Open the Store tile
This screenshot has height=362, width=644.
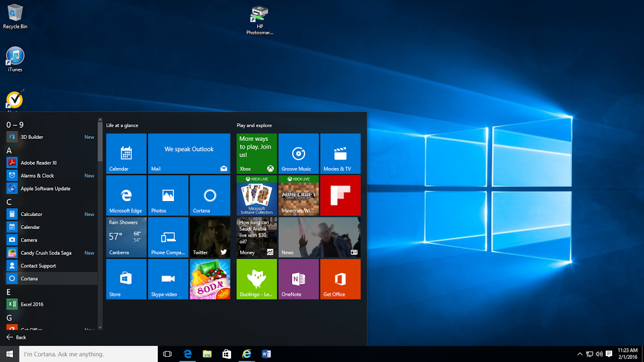(x=126, y=279)
